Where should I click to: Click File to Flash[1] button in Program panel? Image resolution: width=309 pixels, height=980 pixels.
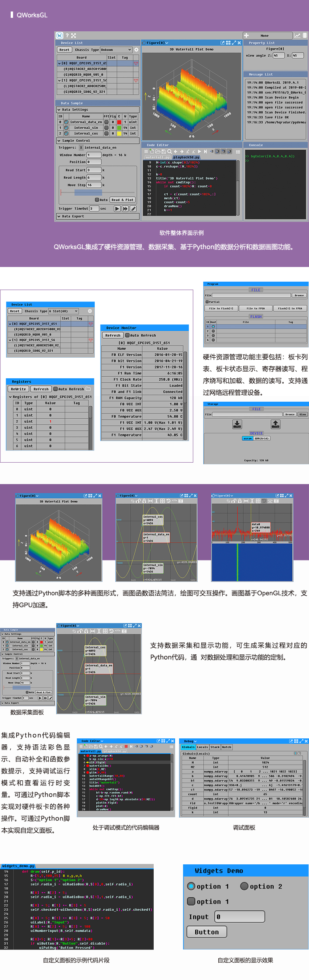[x=221, y=308]
